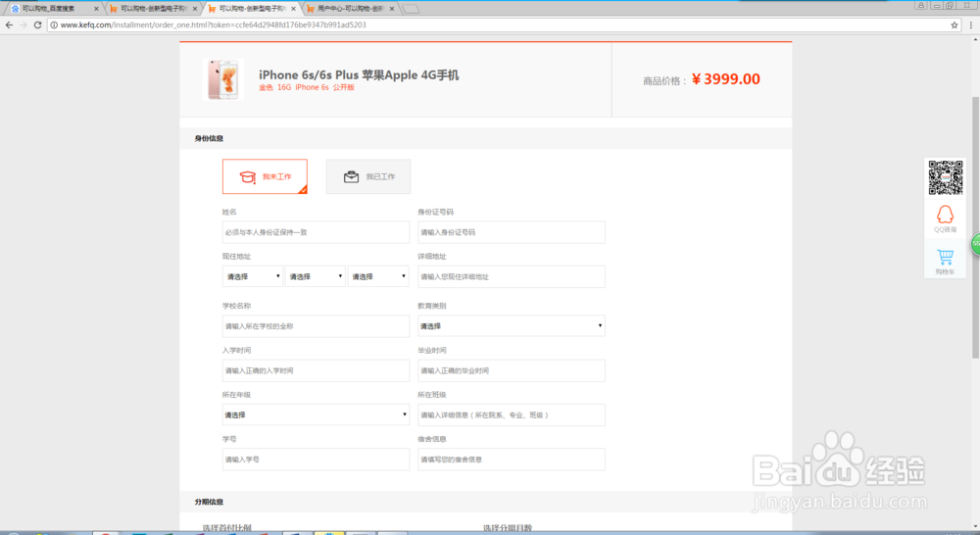
Task: Open the Chrome user profile button
Action: 920,5
